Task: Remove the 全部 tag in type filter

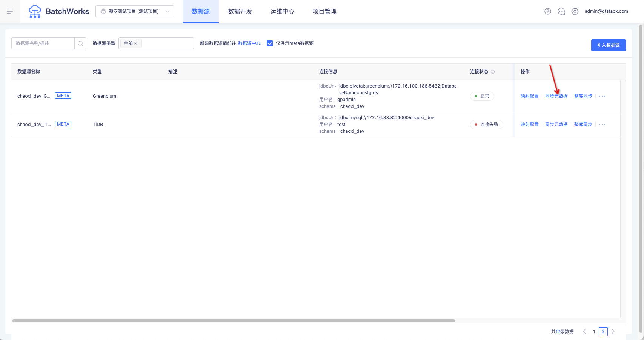Action: pyautogui.click(x=136, y=43)
